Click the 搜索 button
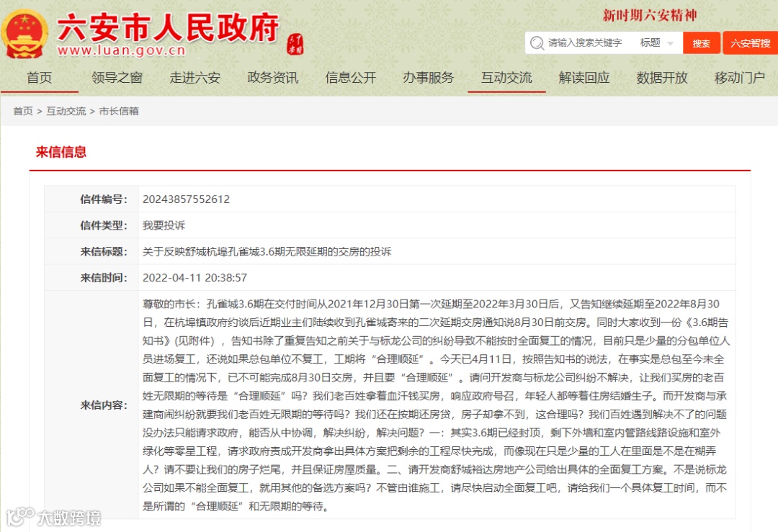778x532 pixels. pyautogui.click(x=701, y=43)
